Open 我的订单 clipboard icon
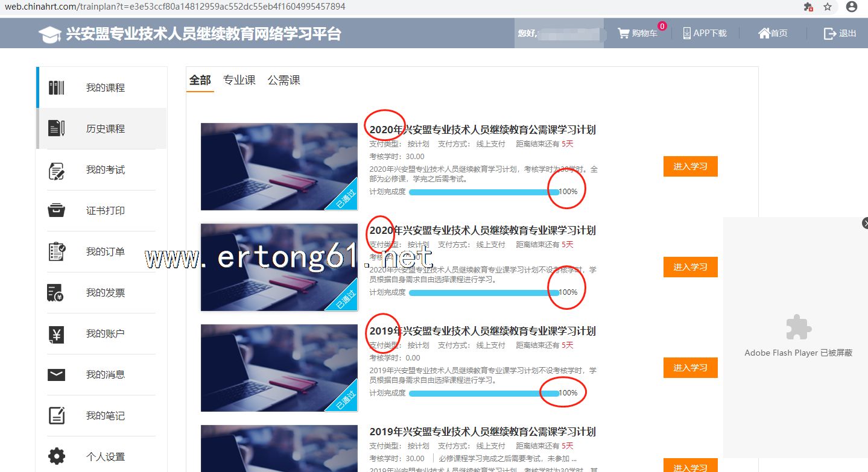868x472 pixels. tap(57, 251)
